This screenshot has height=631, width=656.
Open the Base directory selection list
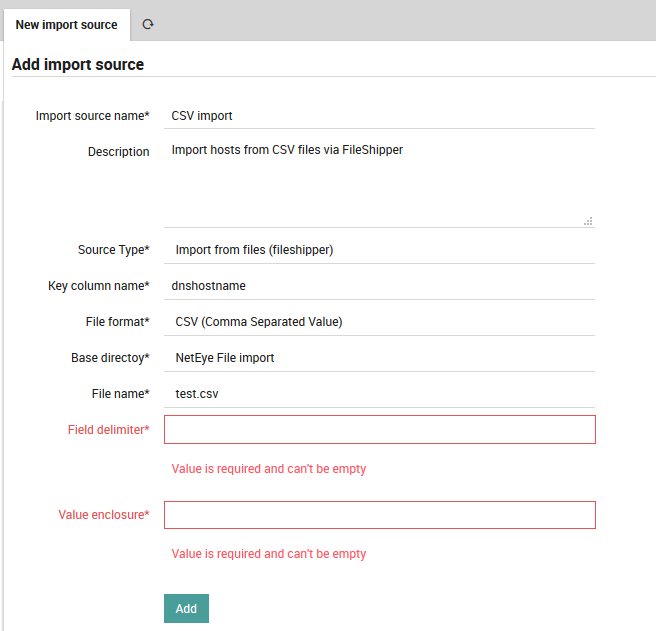pyautogui.click(x=380, y=358)
